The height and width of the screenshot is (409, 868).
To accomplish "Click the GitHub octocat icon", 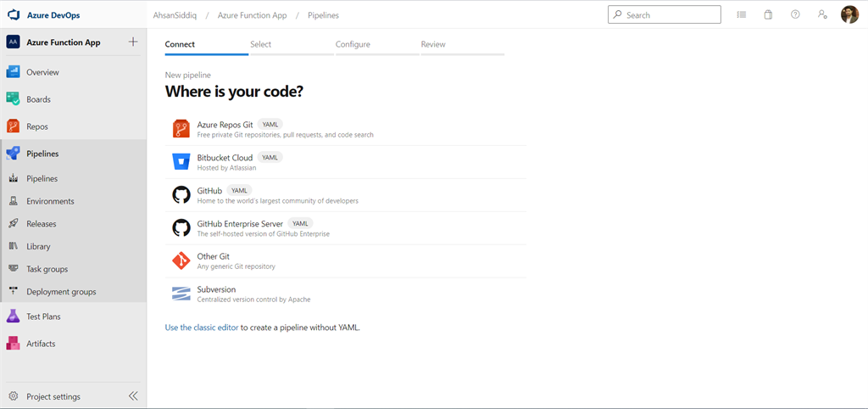I will pos(181,195).
